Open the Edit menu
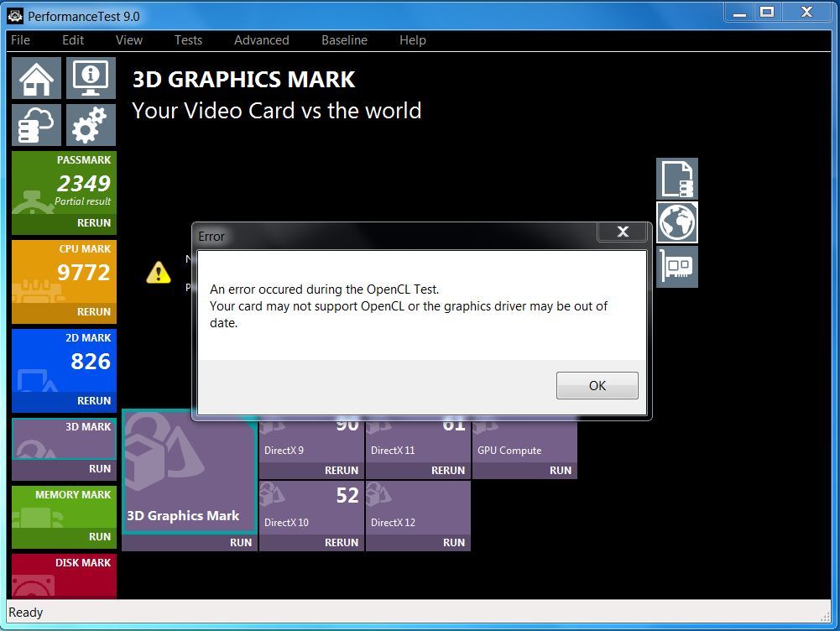The width and height of the screenshot is (840, 631). pos(73,40)
